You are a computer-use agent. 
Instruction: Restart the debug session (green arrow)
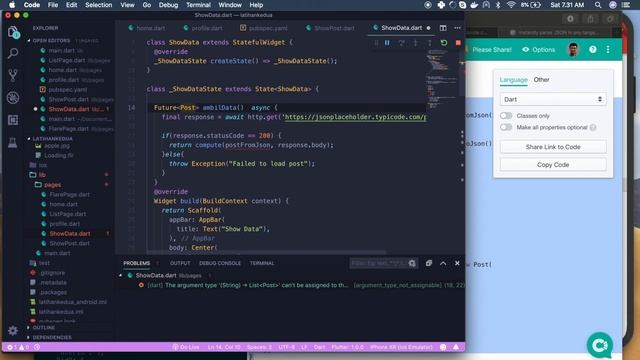coord(444,43)
